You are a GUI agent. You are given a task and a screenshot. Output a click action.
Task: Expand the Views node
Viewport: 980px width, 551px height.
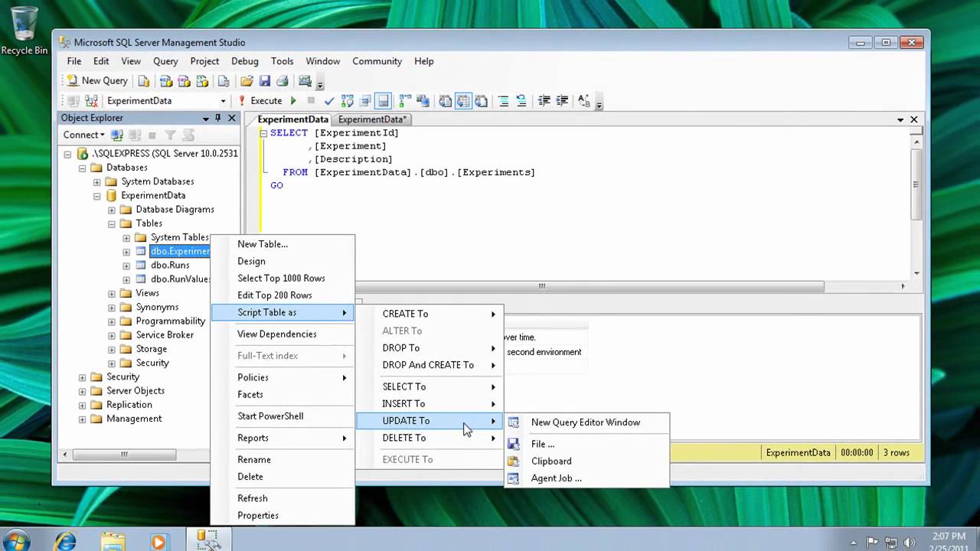(112, 293)
